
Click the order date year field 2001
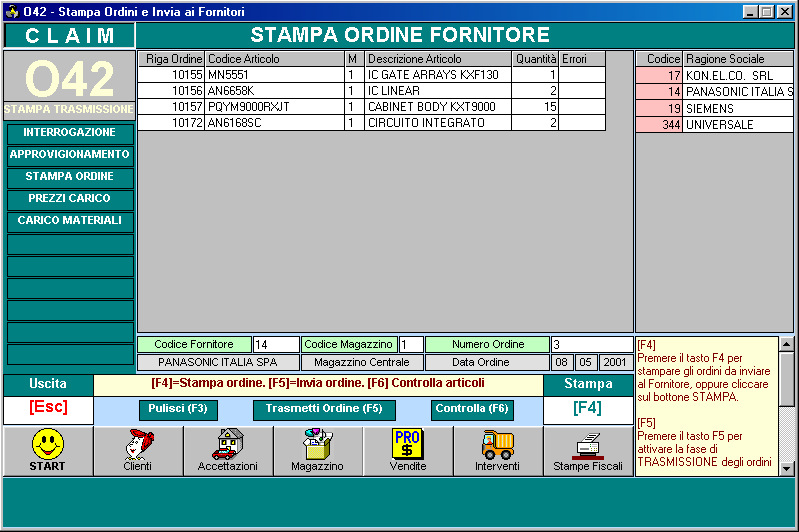pos(616,362)
